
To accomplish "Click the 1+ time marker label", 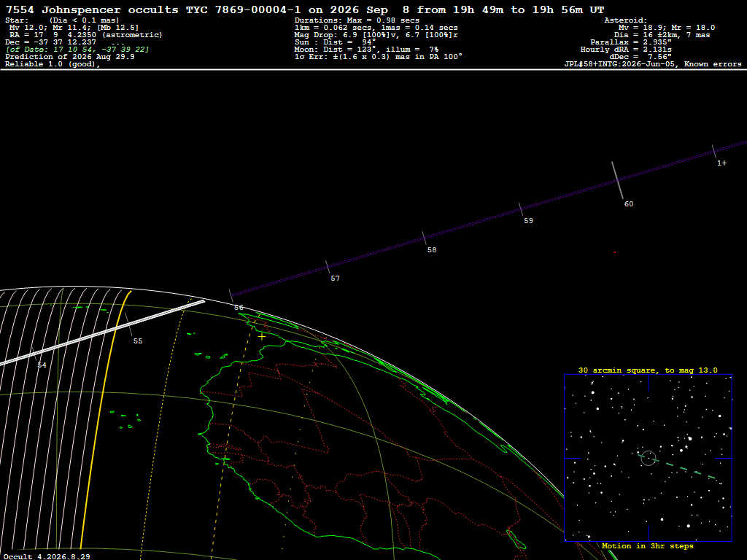I will coord(721,163).
